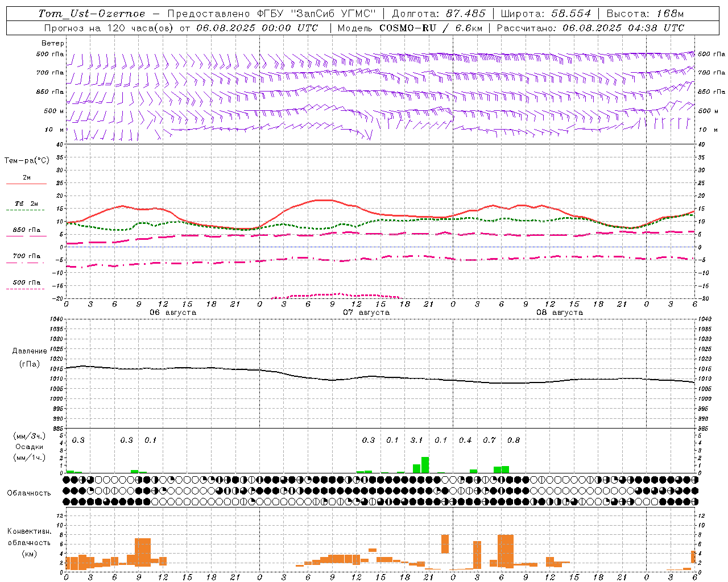Screen dimensions: 728x582
Task: Select the 'Прогноз на 120 часа(ов)' forecast line
Action: (181, 28)
